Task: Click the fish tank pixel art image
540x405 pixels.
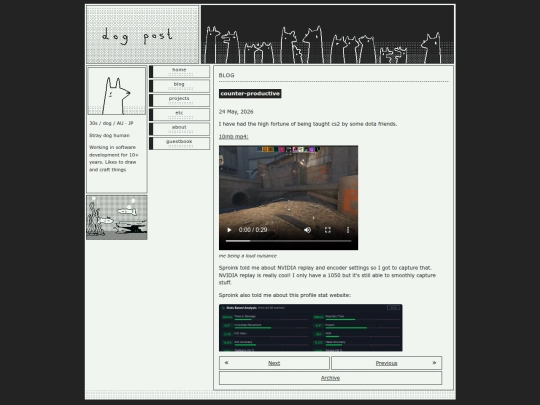Action: tap(117, 217)
